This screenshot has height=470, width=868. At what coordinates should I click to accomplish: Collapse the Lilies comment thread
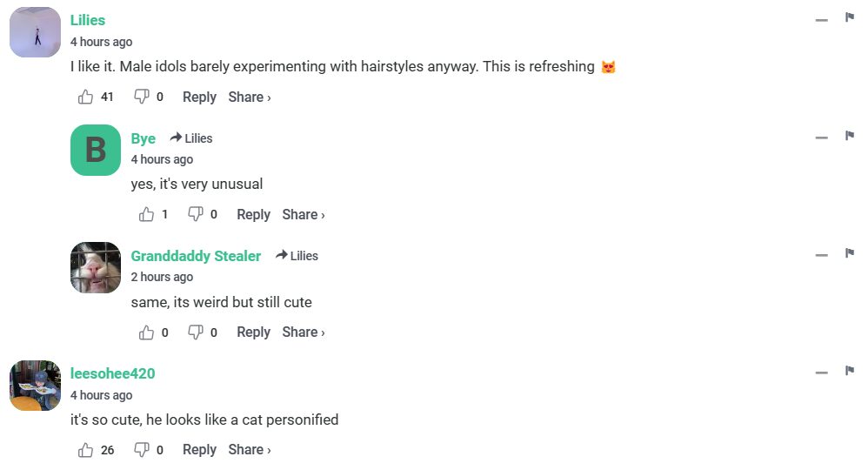click(x=821, y=20)
